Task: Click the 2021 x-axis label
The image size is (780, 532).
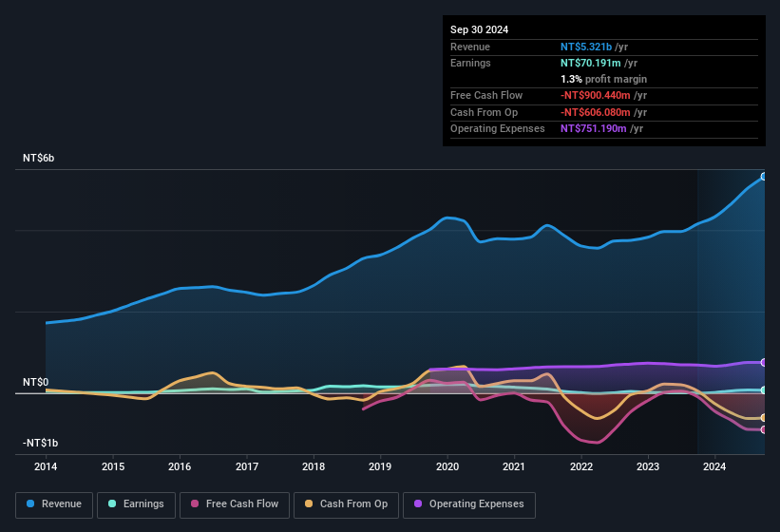Action: click(514, 466)
